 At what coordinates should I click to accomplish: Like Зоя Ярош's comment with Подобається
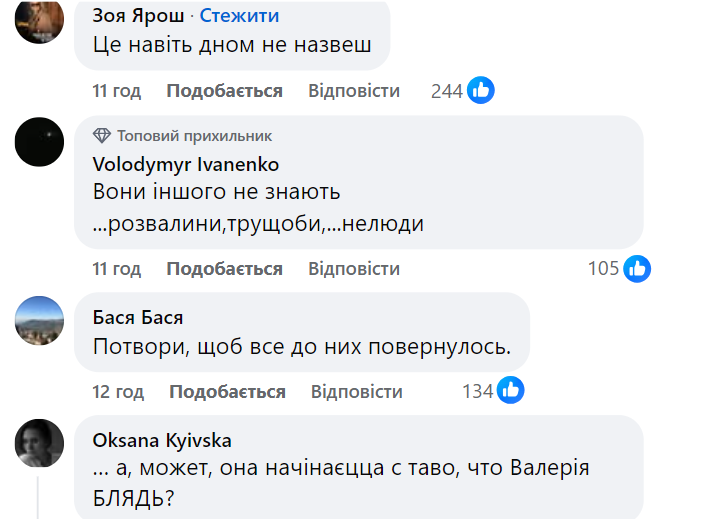coord(224,91)
